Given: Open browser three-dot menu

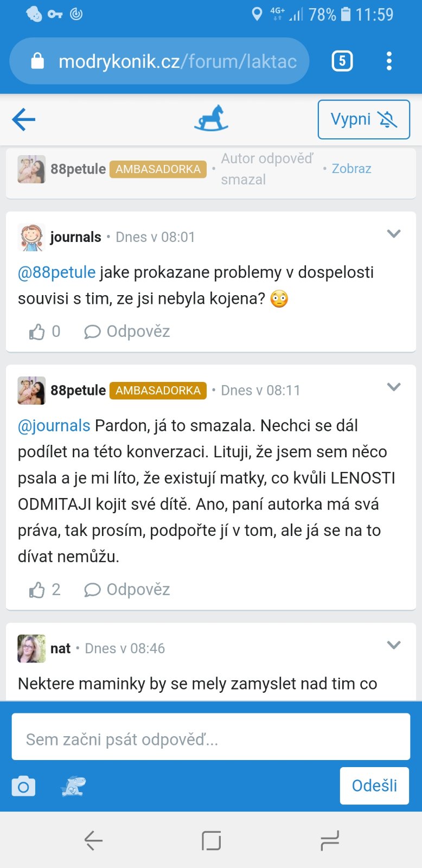Looking at the screenshot, I should pyautogui.click(x=389, y=61).
